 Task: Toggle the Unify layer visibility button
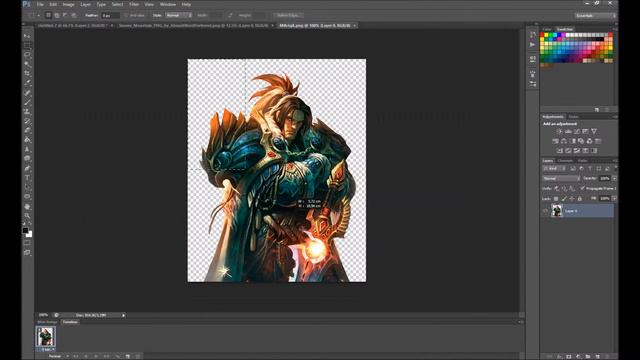click(x=564, y=188)
